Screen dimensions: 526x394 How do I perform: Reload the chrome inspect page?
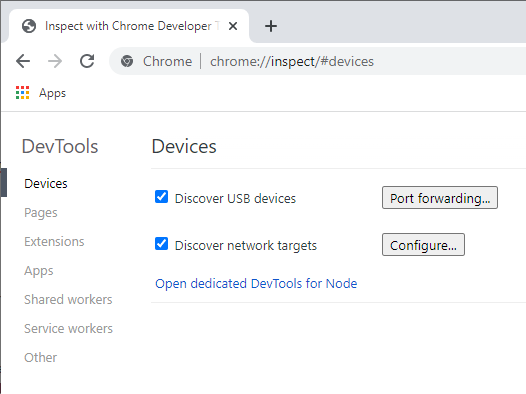point(87,61)
